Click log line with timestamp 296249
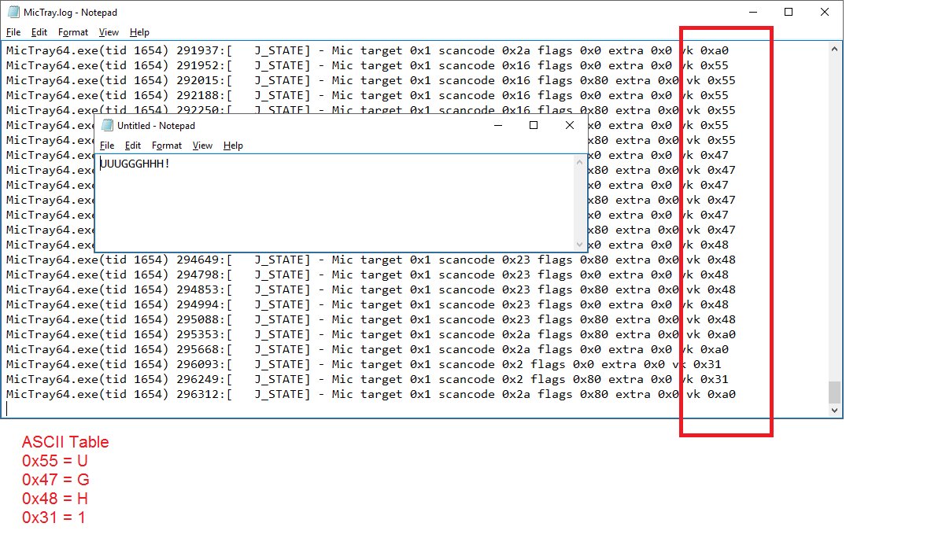 point(367,379)
